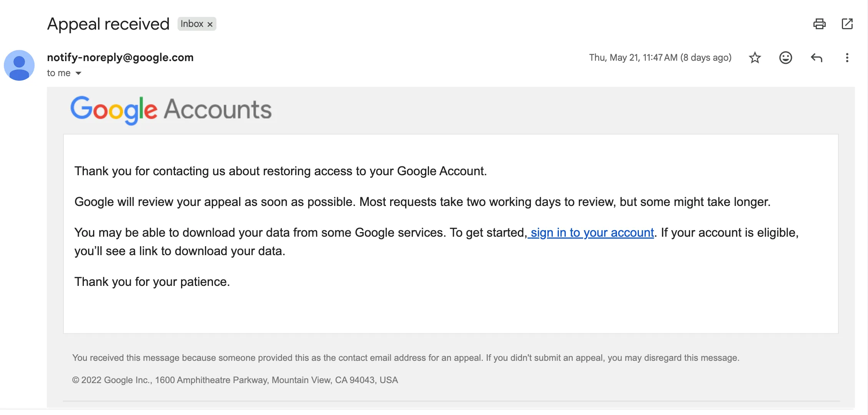868x415 pixels.
Task: Star the Appeal received message
Action: pyautogui.click(x=755, y=58)
